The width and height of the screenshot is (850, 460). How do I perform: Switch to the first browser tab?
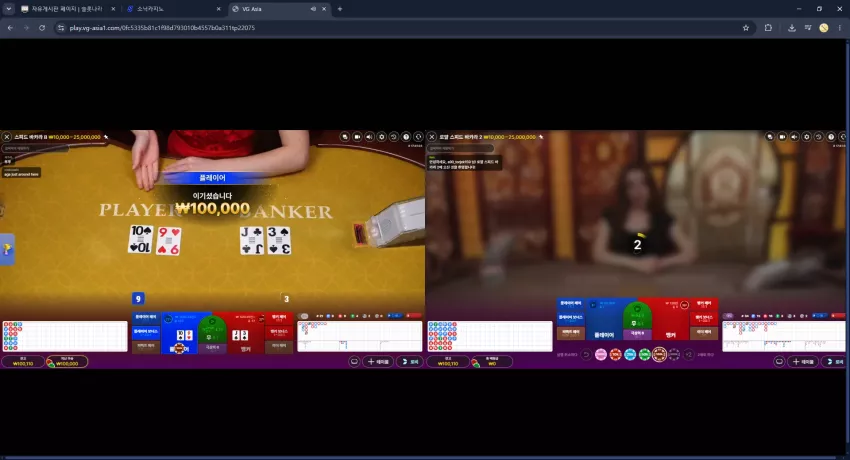point(63,9)
